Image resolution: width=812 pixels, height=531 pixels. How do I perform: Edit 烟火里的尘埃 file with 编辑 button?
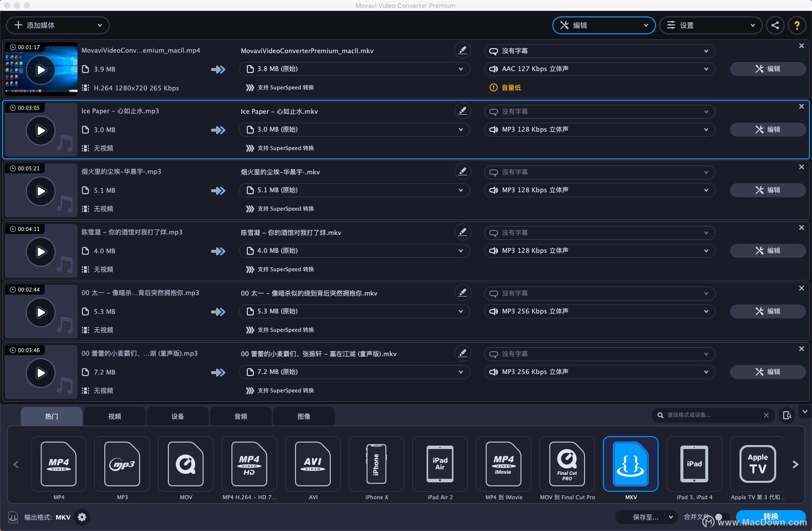(768, 190)
